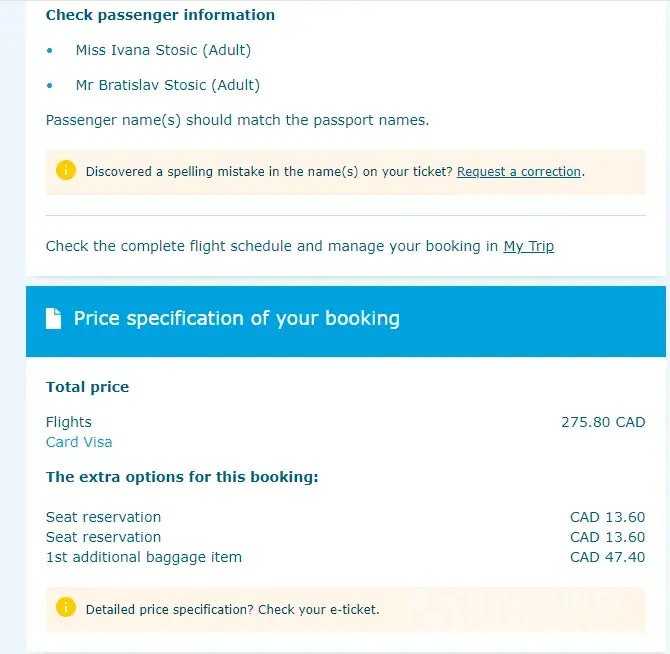670x654 pixels.
Task: Select passenger Miss Ivana Stosic (Adult)
Action: click(163, 50)
